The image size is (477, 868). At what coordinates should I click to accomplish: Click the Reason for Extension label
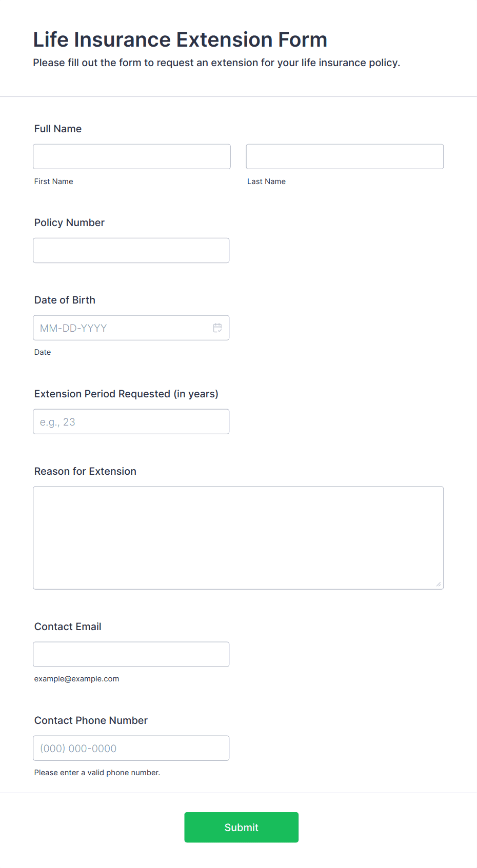(x=85, y=471)
